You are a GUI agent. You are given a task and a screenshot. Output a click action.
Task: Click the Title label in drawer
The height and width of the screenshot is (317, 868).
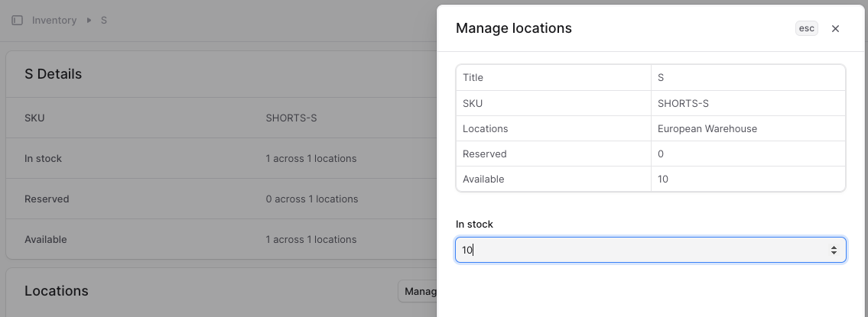pyautogui.click(x=473, y=77)
